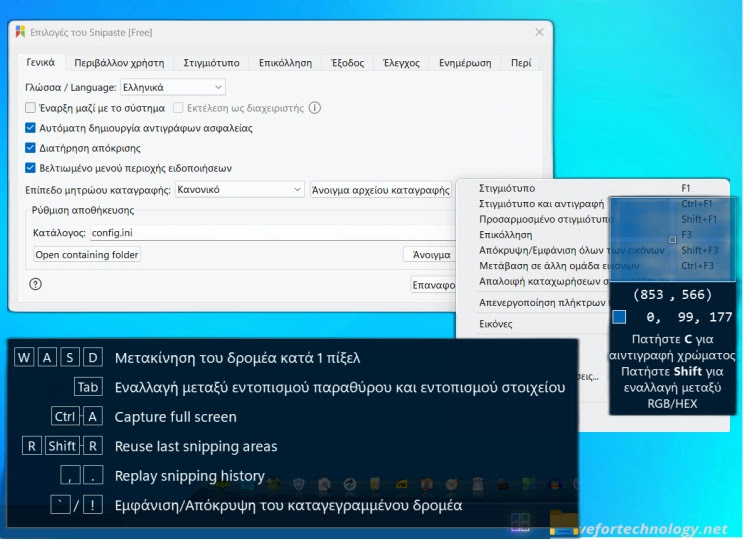Click the Replay snipping history text
744x540 pixels.
pyautogui.click(x=190, y=475)
